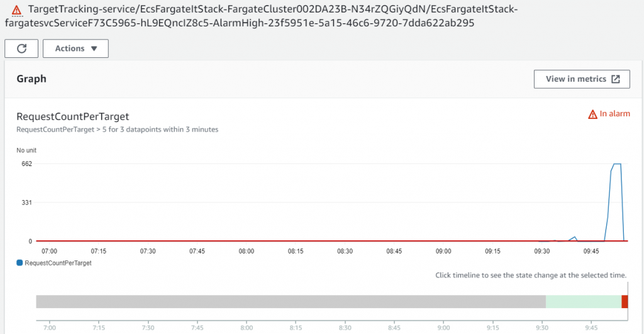The height and width of the screenshot is (334, 644).
Task: Click the red alarm segment on timeline
Action: pos(625,301)
